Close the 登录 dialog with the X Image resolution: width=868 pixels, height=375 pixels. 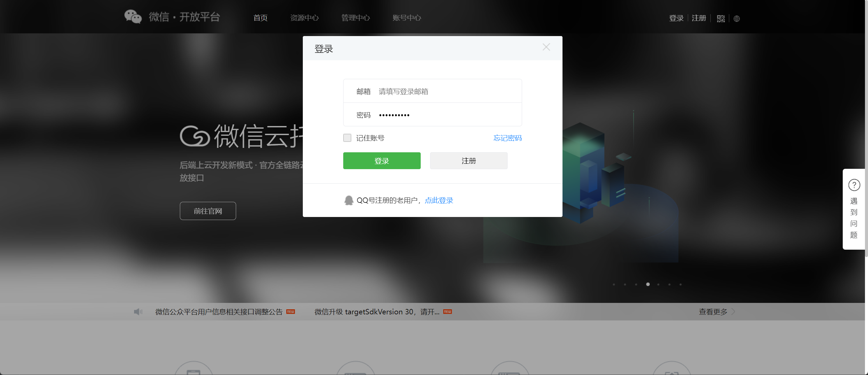(x=546, y=47)
